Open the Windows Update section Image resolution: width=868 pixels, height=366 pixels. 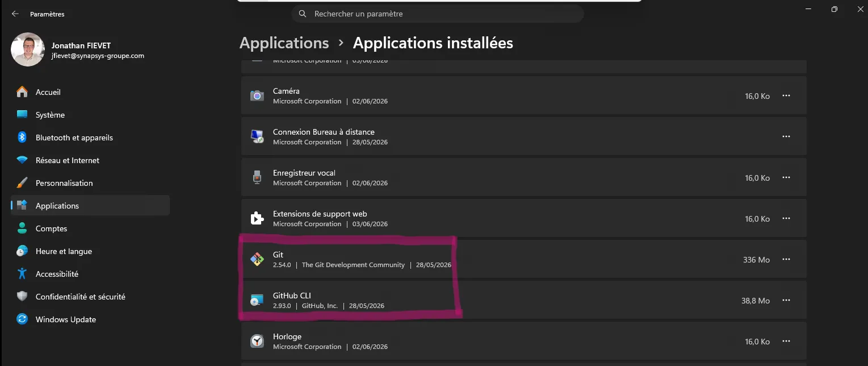[x=90, y=319]
